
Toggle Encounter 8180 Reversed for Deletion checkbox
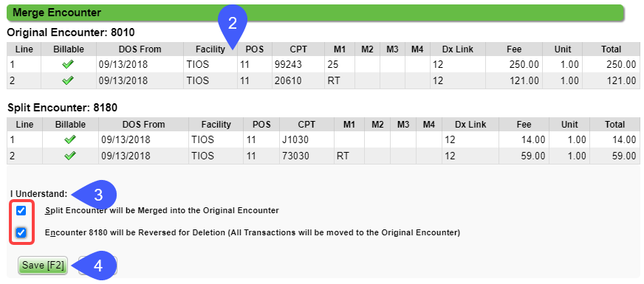coord(21,232)
